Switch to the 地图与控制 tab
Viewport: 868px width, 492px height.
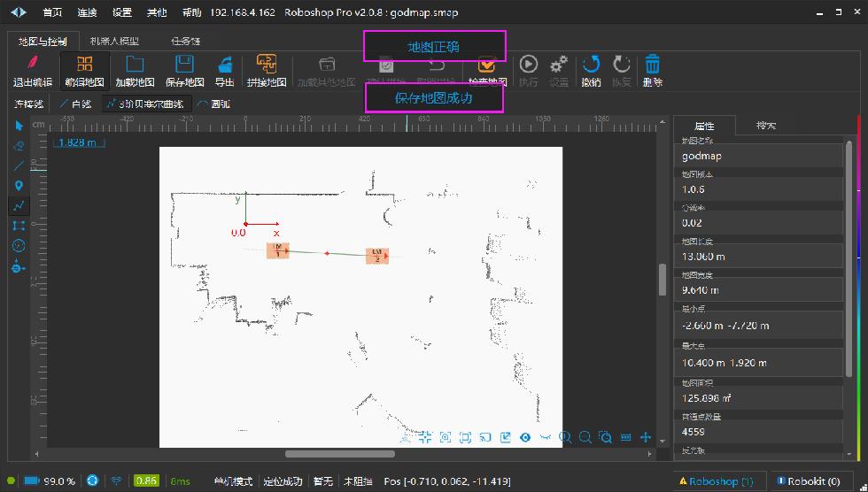(43, 42)
